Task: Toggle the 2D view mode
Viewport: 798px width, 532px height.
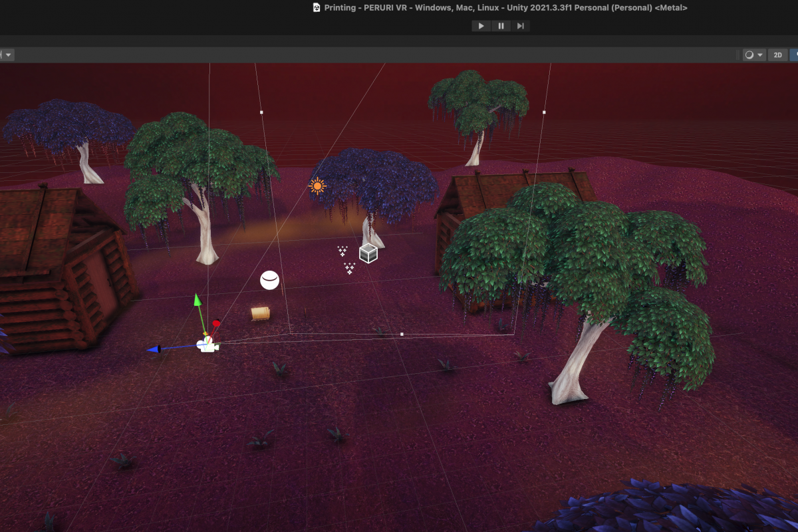Action: point(777,55)
